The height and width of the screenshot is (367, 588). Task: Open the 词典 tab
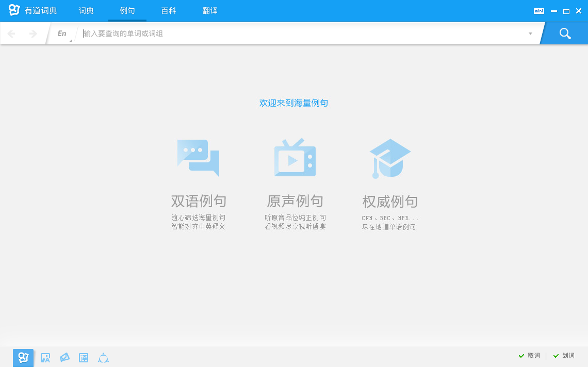click(86, 11)
